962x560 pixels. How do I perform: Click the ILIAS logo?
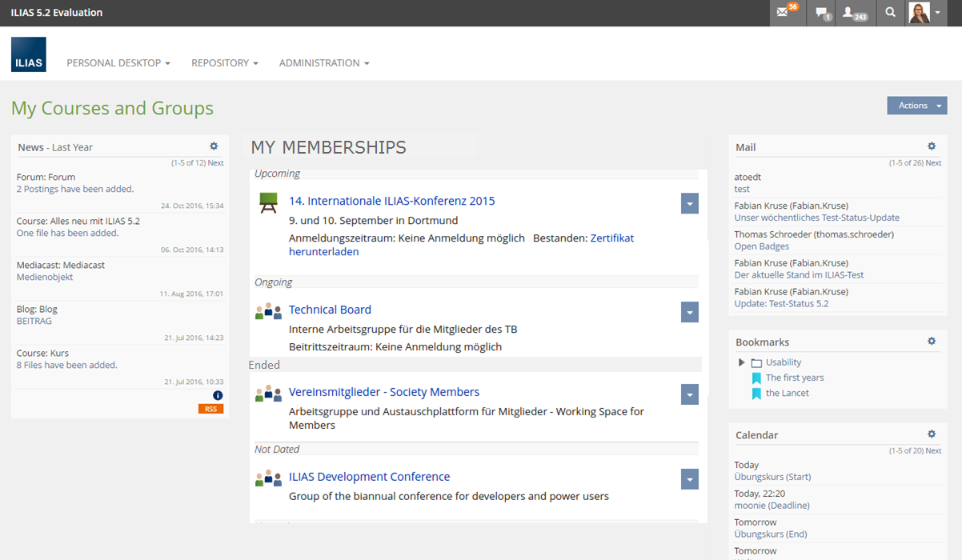coord(29,55)
